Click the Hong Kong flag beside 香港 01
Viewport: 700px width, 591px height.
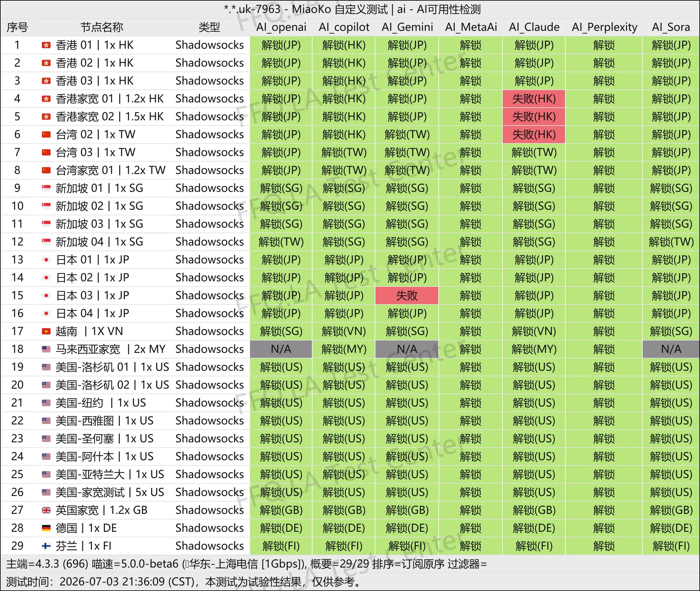pos(46,45)
